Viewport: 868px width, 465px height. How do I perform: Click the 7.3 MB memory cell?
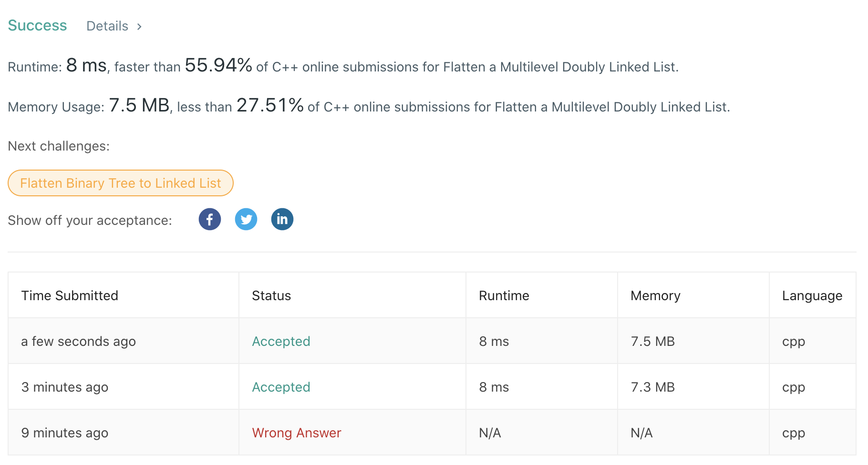[x=652, y=387]
